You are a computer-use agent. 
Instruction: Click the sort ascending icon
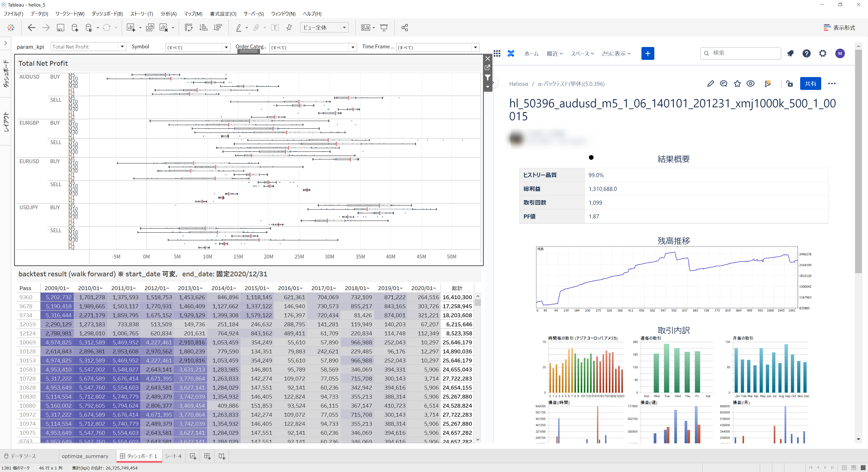point(203,28)
